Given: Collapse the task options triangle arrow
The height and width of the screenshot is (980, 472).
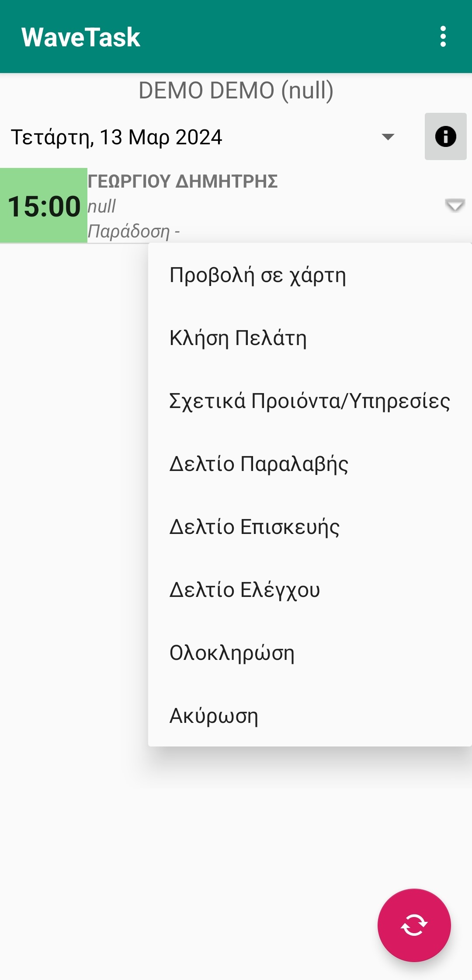Looking at the screenshot, I should pos(455,205).
